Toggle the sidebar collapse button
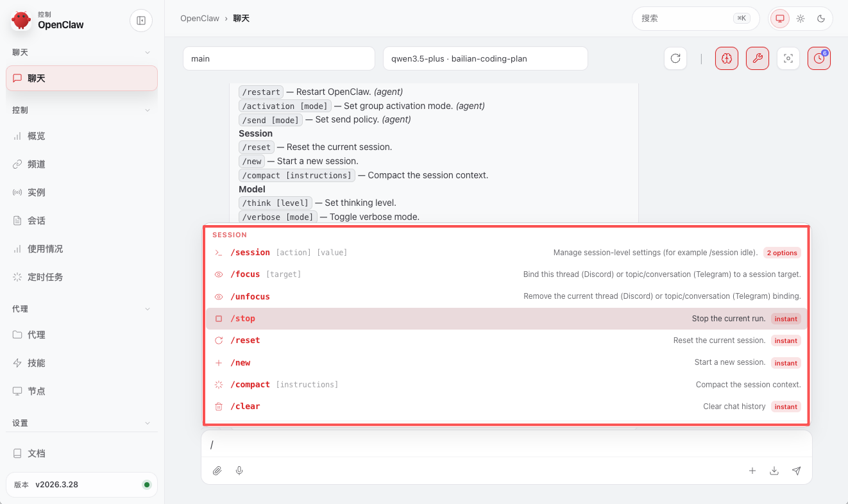The image size is (848, 504). point(141,21)
